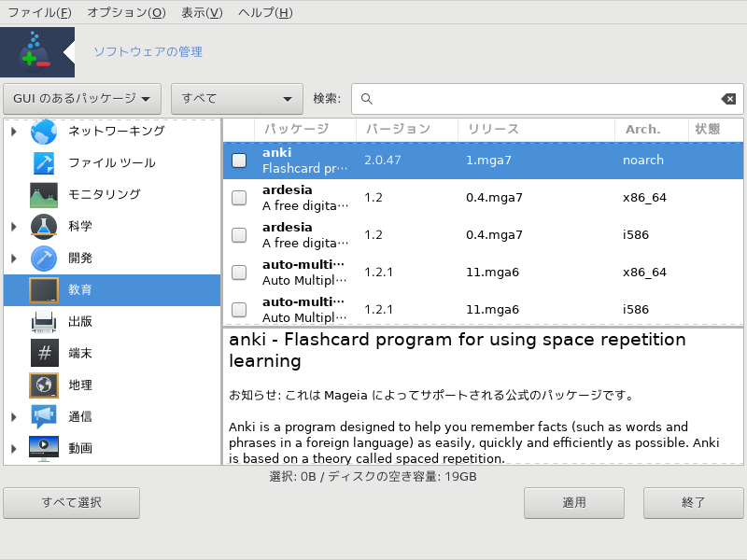Expand the 動画 category arrow

[x=14, y=448]
